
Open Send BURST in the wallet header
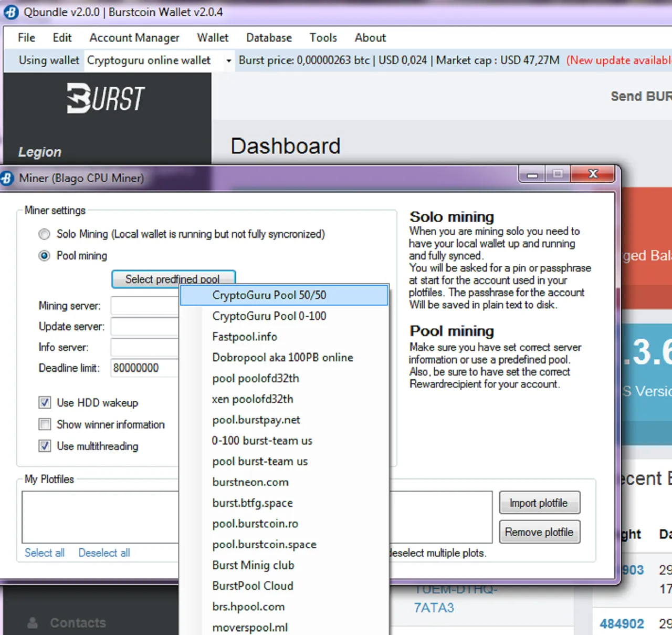[641, 97]
